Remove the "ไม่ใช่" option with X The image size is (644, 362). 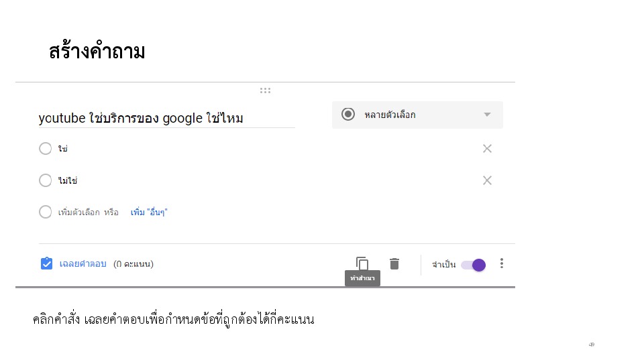click(487, 180)
